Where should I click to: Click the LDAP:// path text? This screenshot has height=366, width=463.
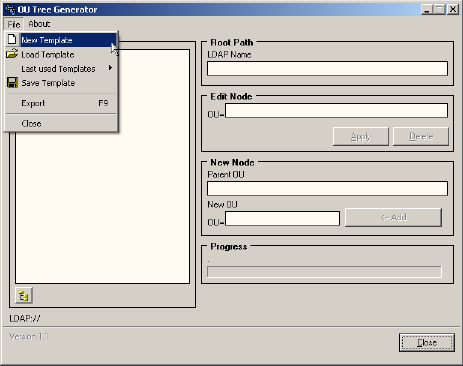(25, 318)
